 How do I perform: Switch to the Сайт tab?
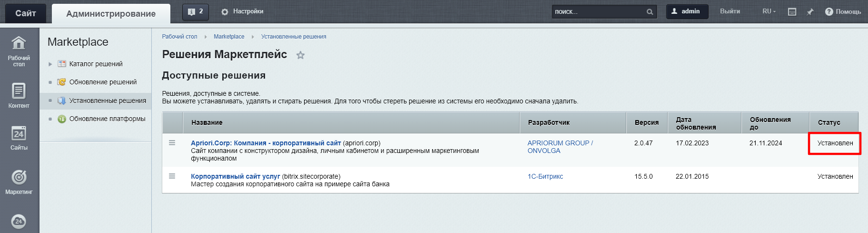point(26,13)
